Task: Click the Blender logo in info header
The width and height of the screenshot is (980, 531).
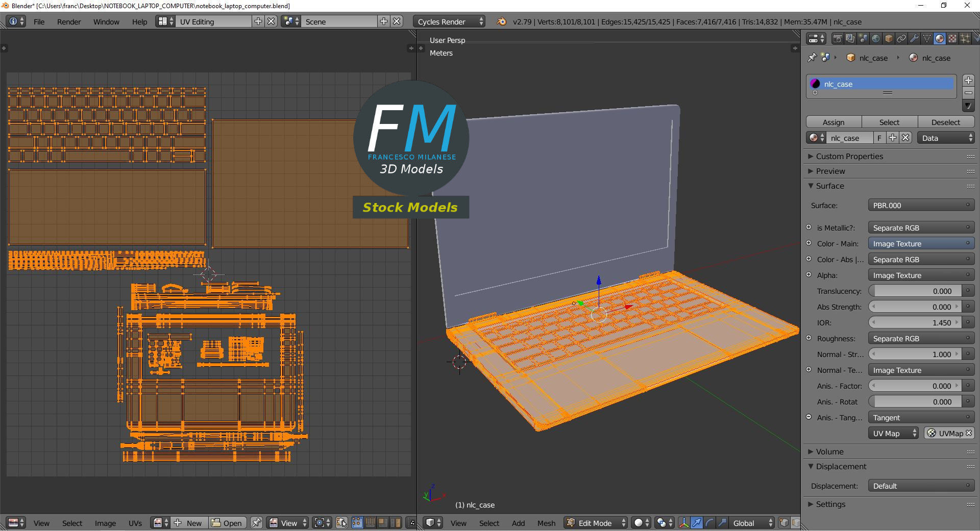Action: click(502, 21)
